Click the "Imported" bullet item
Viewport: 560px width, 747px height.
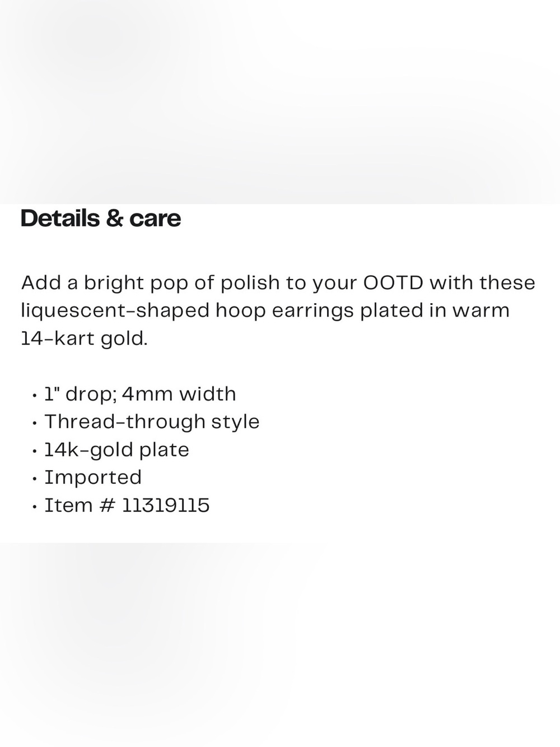coord(93,477)
